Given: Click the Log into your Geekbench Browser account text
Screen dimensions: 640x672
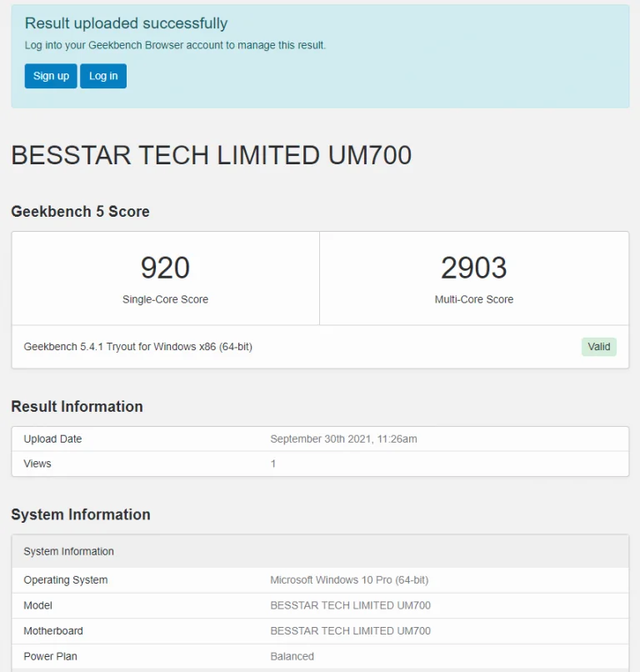Looking at the screenshot, I should pos(175,45).
